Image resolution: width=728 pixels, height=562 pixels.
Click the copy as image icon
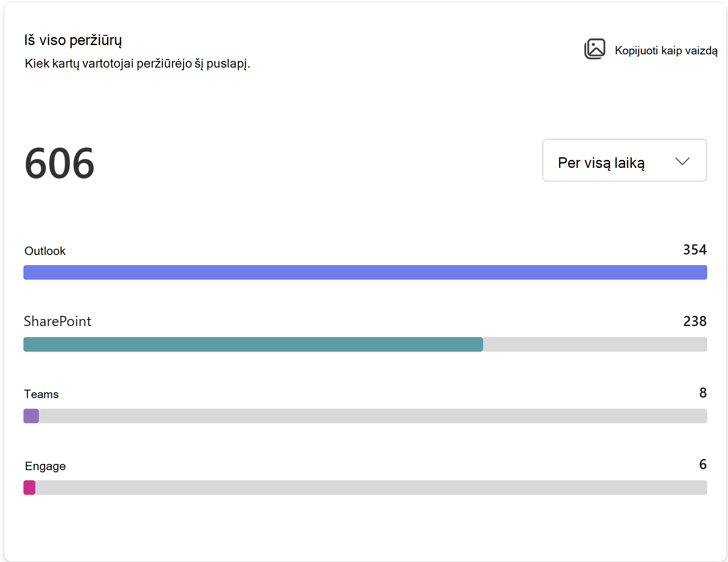coord(595,49)
